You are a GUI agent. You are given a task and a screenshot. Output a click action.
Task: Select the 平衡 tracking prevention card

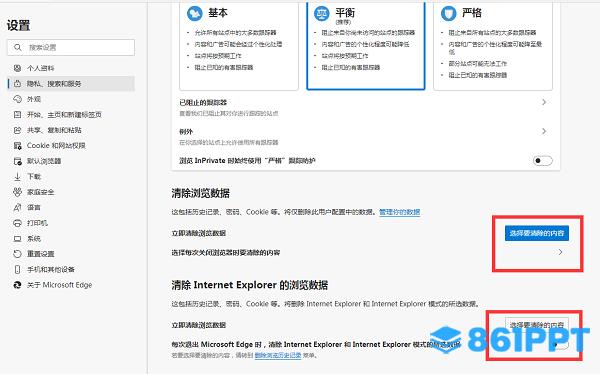pos(366,46)
